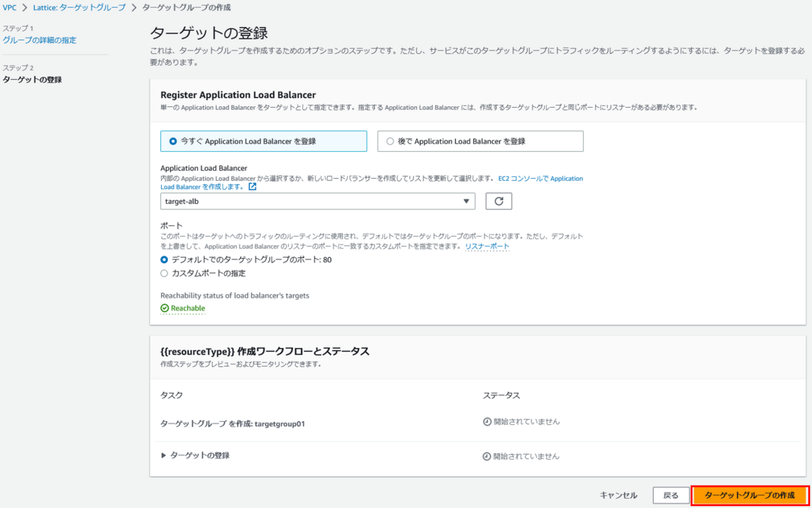
Task: Go to VPC breadcrumb
Action: click(9, 7)
